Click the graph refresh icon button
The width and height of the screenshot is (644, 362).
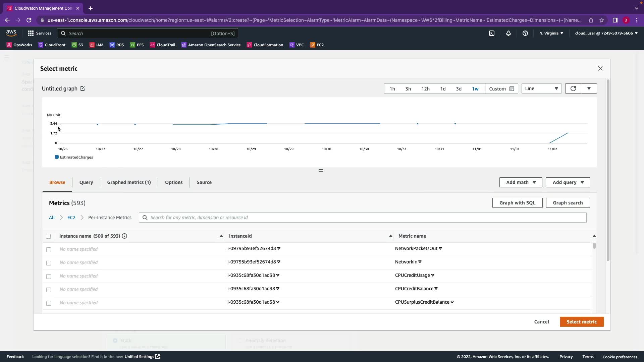click(573, 88)
